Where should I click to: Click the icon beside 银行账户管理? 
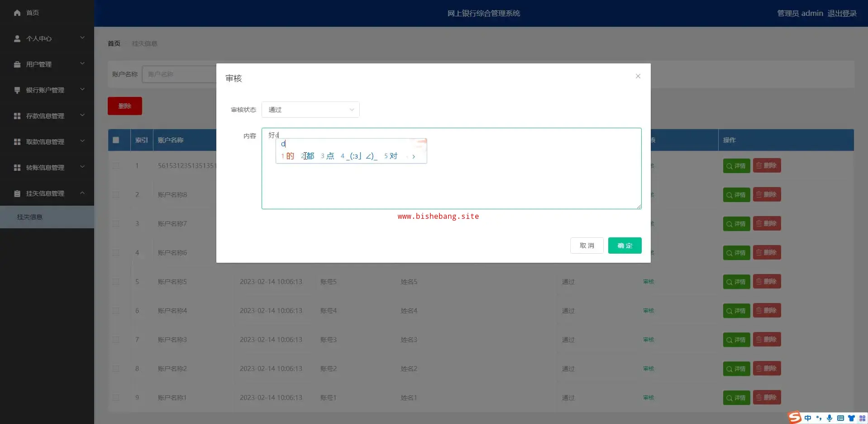tap(17, 90)
